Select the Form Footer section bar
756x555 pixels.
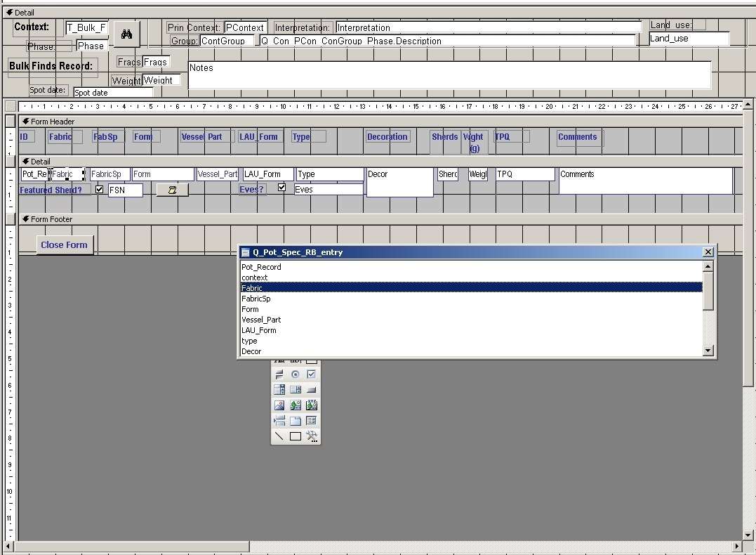tap(380, 219)
